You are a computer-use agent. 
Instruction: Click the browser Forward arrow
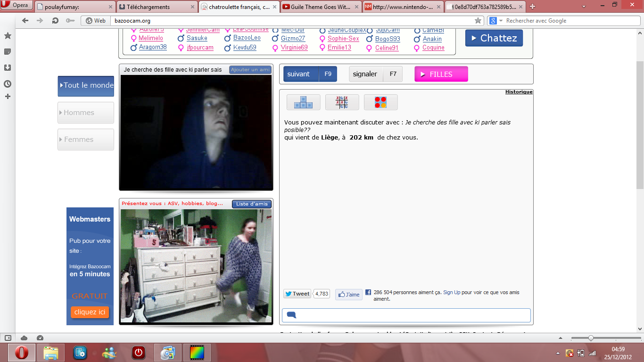pyautogui.click(x=40, y=21)
